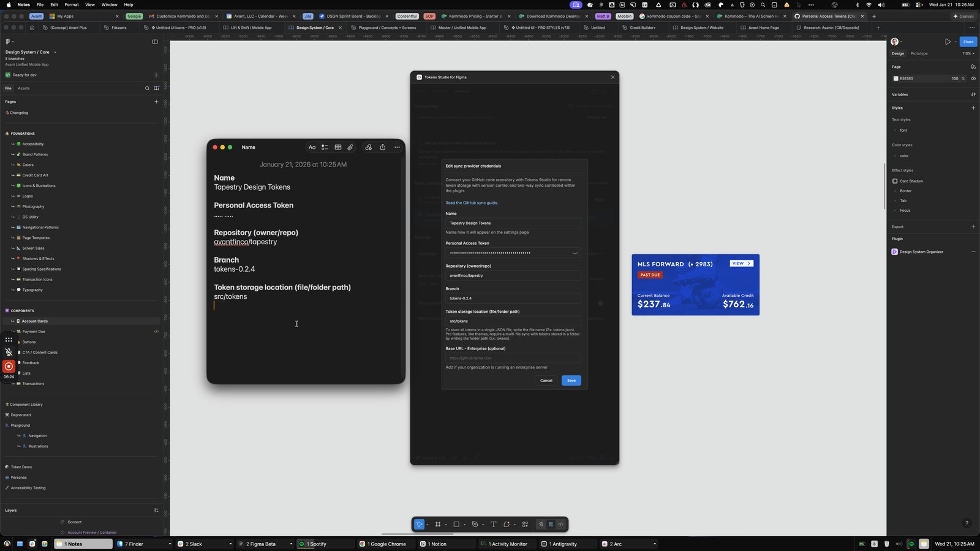Screen dimensions: 980x551
Task: Switch to the Assets tab
Action: click(23, 88)
